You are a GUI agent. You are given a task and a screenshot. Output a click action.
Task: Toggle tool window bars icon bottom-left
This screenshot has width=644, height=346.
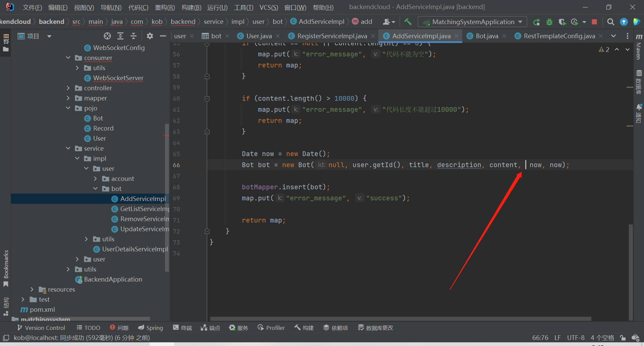(x=6, y=338)
